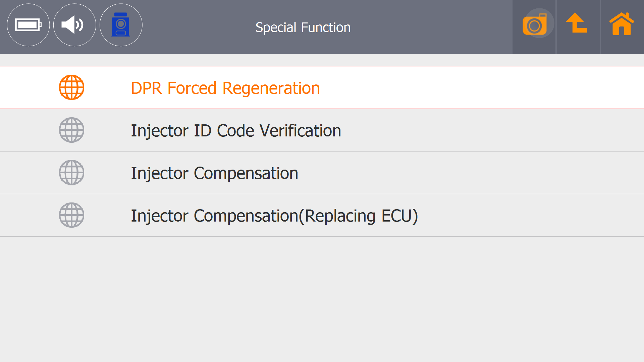Viewport: 644px width, 362px height.
Task: Capture screenshot with the camera icon
Action: (535, 24)
